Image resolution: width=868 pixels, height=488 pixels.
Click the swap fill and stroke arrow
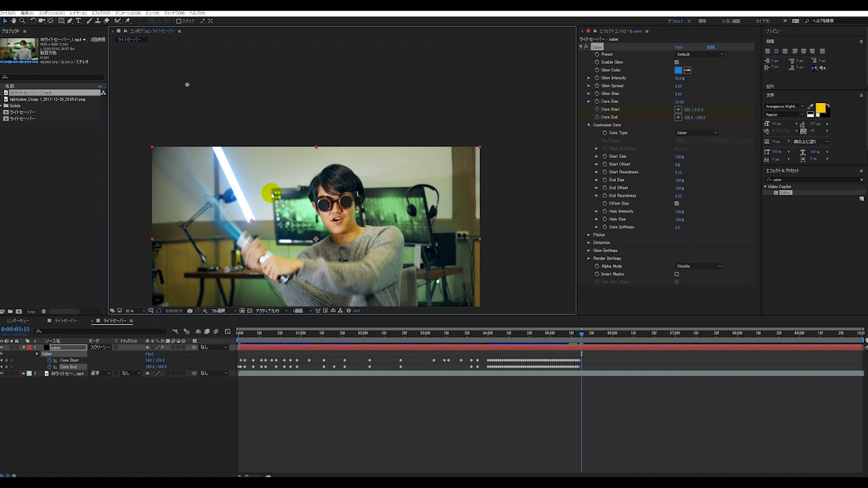(828, 105)
